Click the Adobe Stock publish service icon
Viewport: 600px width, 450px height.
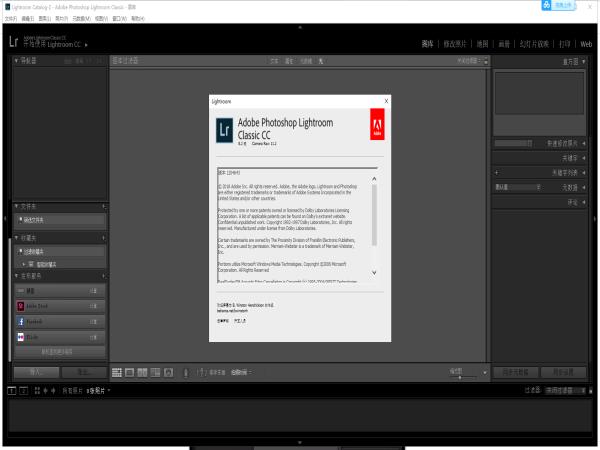point(21,306)
